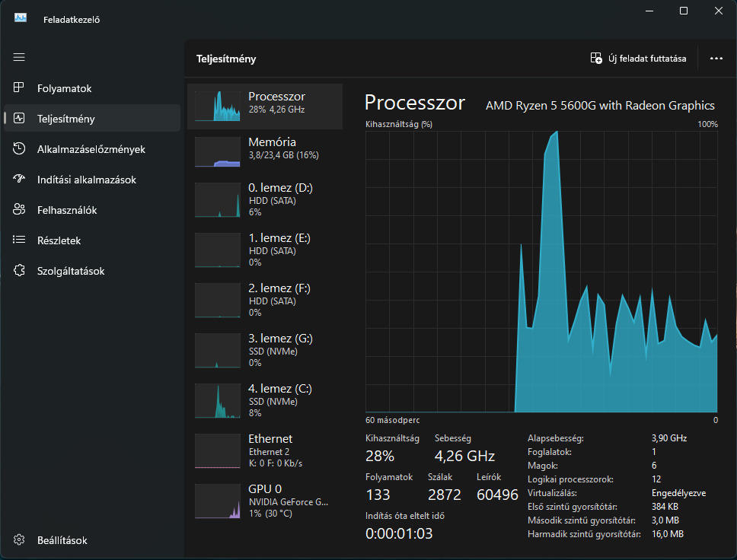Click the 4,26 GHz Sebesség value
The height and width of the screenshot is (560, 737).
[x=464, y=456]
